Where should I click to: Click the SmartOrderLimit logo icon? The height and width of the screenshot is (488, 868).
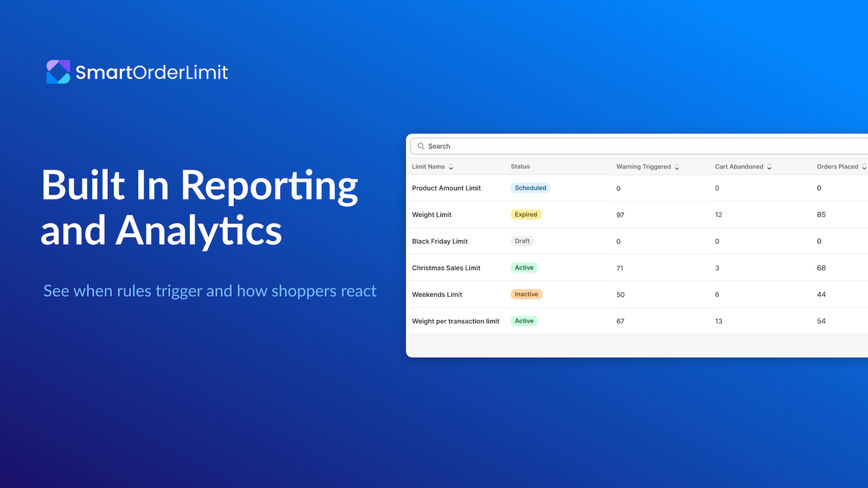click(x=58, y=72)
